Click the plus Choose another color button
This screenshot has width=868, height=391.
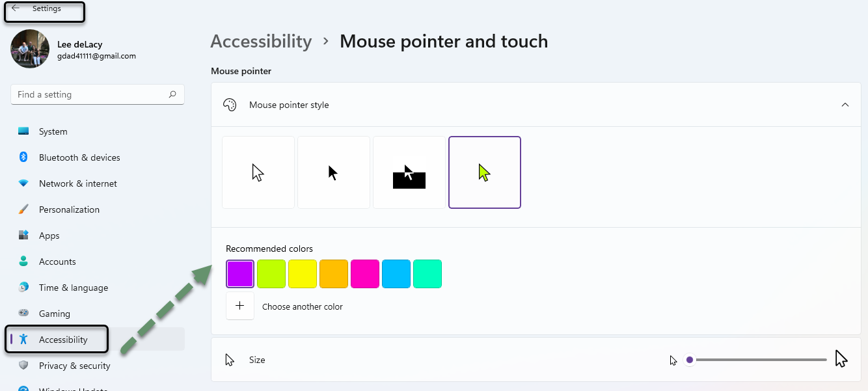(240, 306)
